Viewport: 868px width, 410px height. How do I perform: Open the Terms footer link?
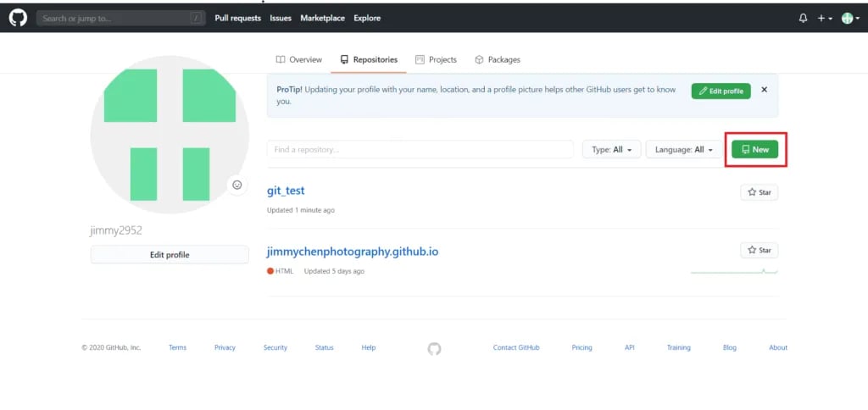click(x=178, y=347)
